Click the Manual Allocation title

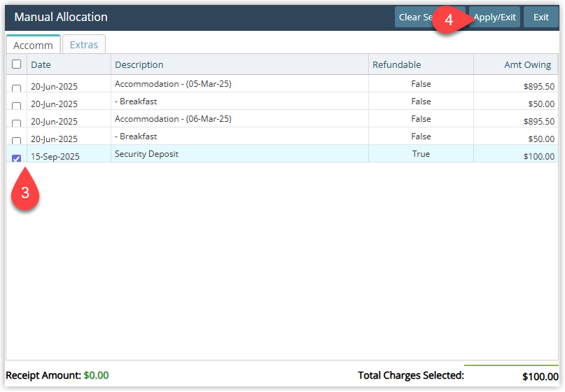(x=61, y=17)
